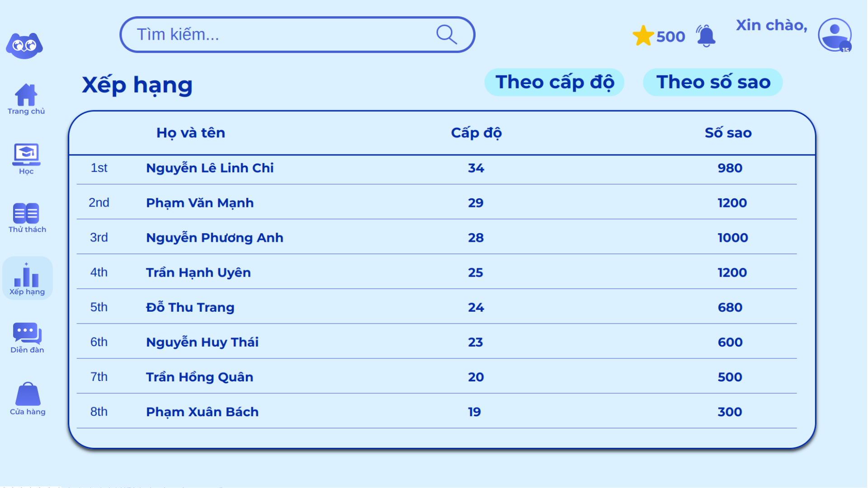Click the gold star points icon
Image resolution: width=868 pixels, height=488 pixels.
(643, 36)
